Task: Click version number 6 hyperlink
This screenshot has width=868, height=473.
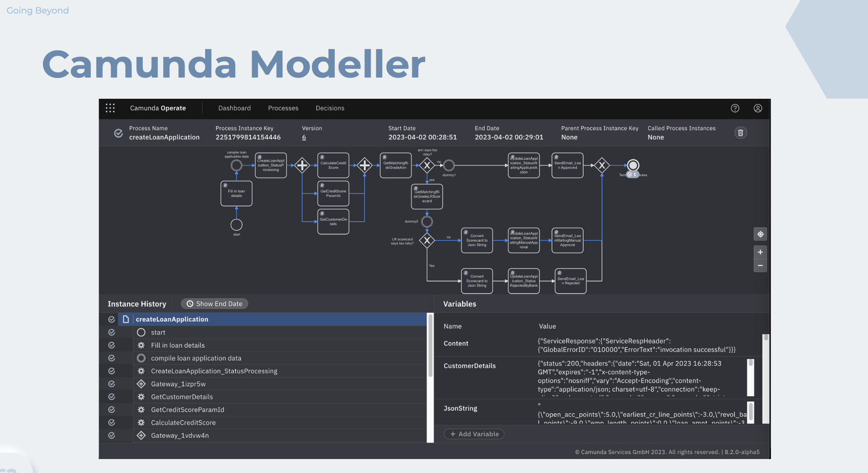Action: point(304,137)
